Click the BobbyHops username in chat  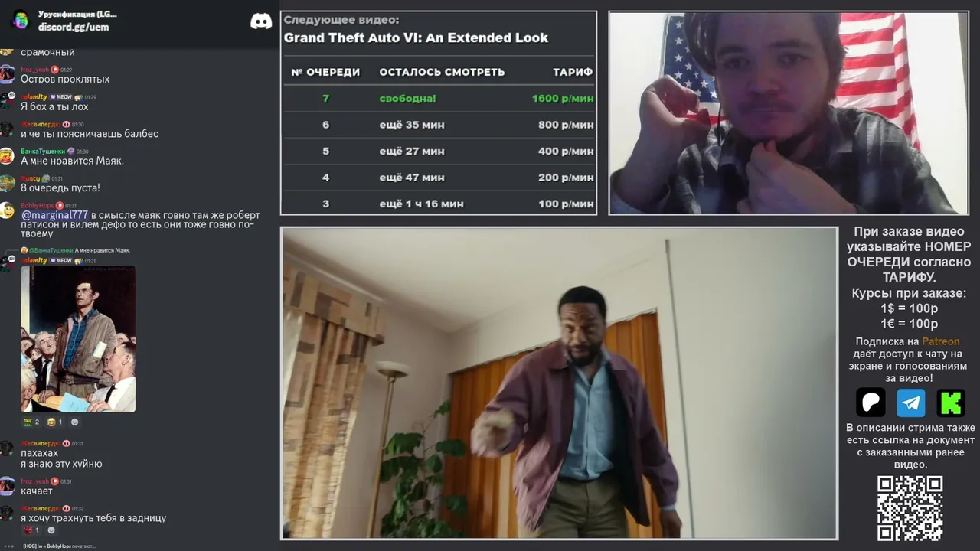tap(38, 206)
